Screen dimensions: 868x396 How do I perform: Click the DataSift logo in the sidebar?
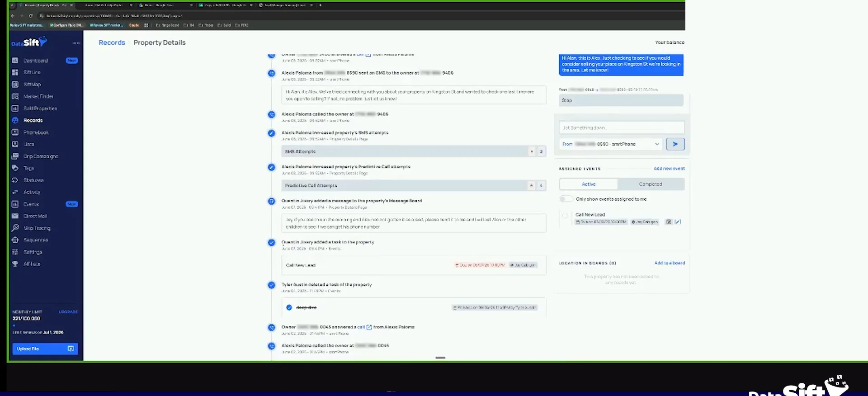tap(29, 42)
